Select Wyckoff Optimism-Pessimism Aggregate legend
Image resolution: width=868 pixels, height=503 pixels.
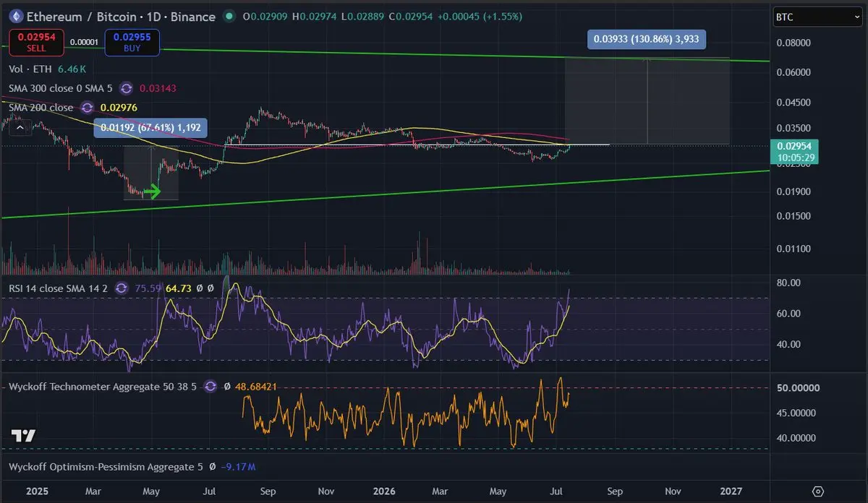pos(106,467)
